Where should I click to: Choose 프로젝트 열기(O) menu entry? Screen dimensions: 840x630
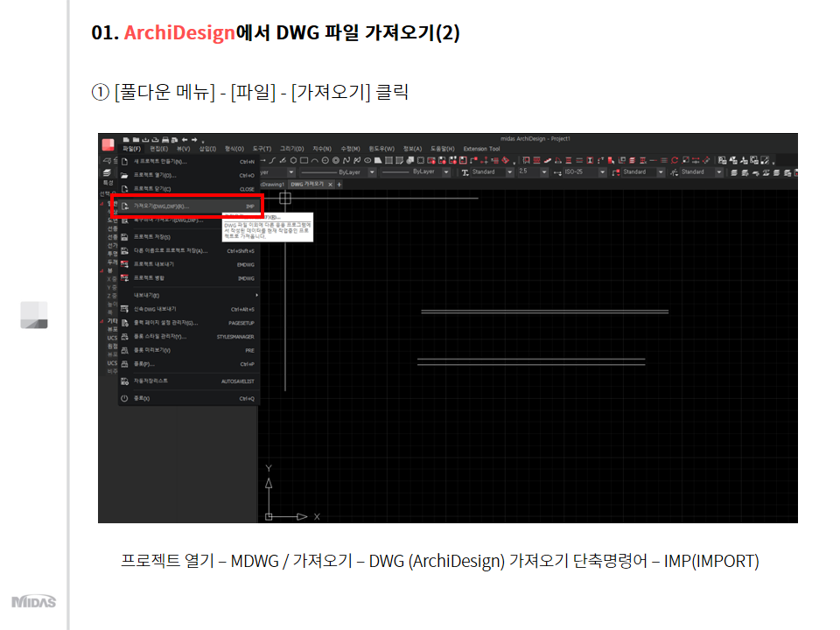click(x=189, y=175)
